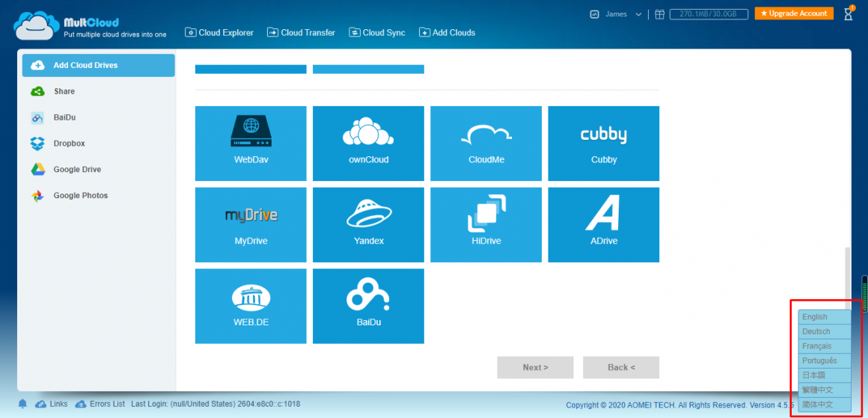
Task: Click the Last Login info text
Action: coord(216,405)
